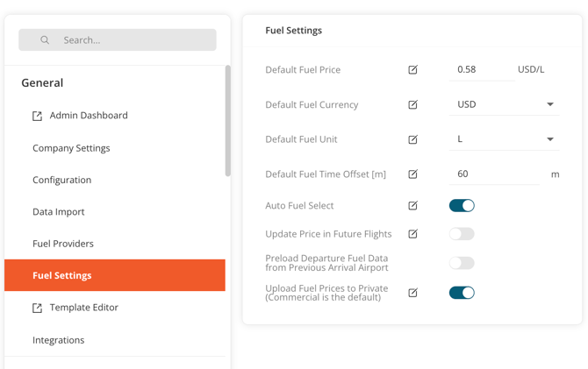This screenshot has height=369, width=588.
Task: Click the Default Fuel Price field showing 0.58
Action: pos(481,69)
